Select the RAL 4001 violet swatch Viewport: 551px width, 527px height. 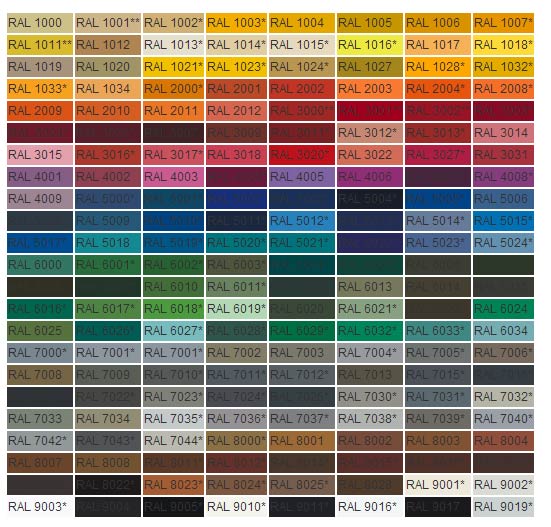pos(40,177)
